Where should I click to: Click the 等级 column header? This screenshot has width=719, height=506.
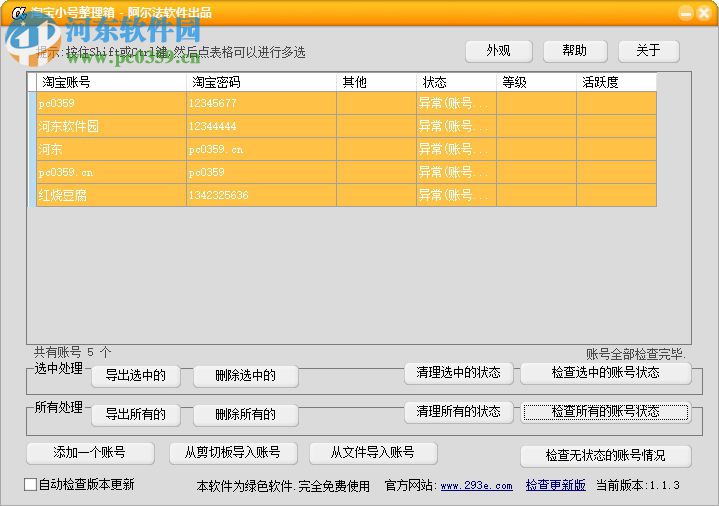pyautogui.click(x=536, y=82)
